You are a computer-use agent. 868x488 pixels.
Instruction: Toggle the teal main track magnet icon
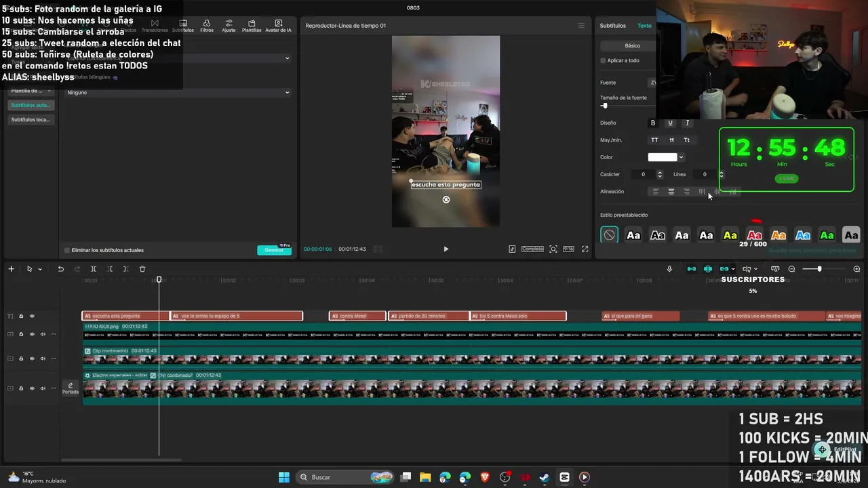click(x=692, y=269)
